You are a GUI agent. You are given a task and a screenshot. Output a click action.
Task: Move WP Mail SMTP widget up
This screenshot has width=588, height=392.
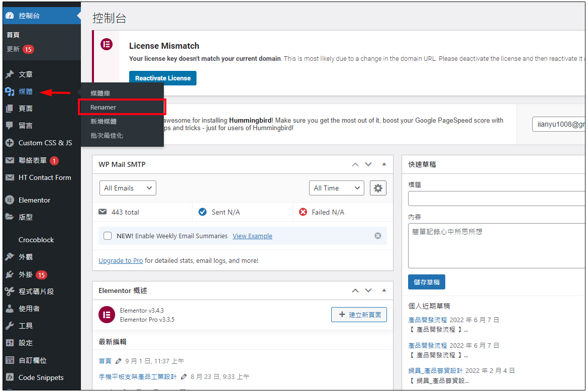click(x=355, y=164)
